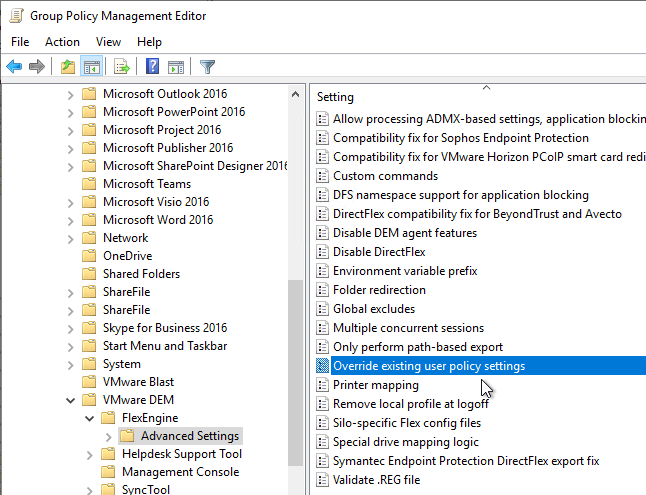This screenshot has width=646, height=495.
Task: Select the Management Console folder
Action: click(x=180, y=472)
